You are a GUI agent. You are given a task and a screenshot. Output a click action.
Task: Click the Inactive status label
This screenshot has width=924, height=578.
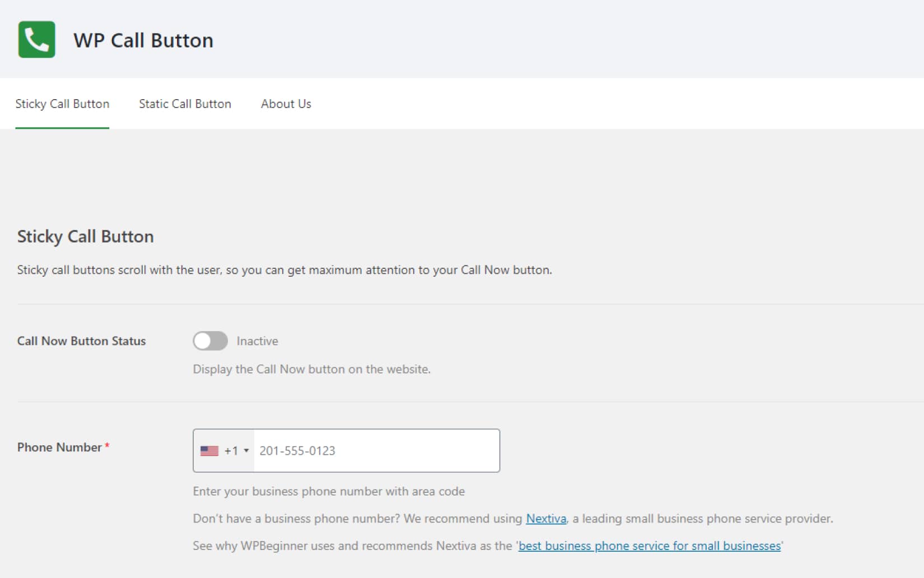[x=257, y=341]
